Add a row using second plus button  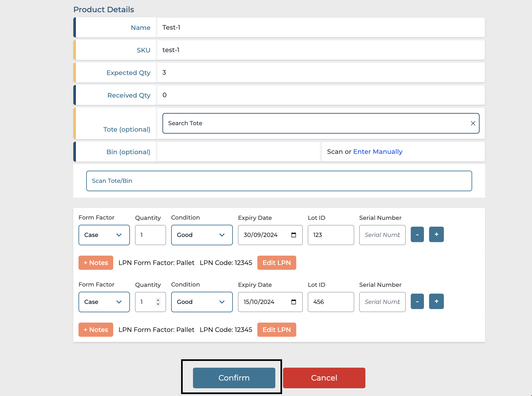tap(436, 301)
